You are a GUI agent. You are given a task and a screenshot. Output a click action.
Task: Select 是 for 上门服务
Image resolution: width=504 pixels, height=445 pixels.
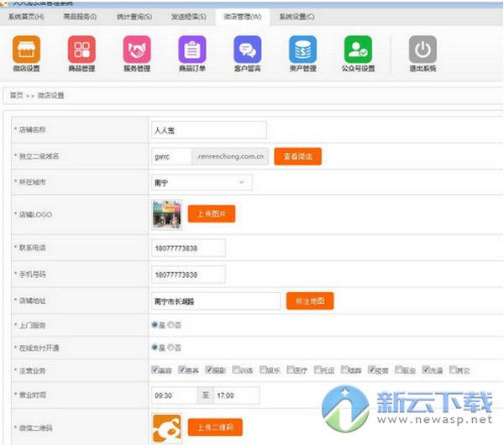point(155,325)
